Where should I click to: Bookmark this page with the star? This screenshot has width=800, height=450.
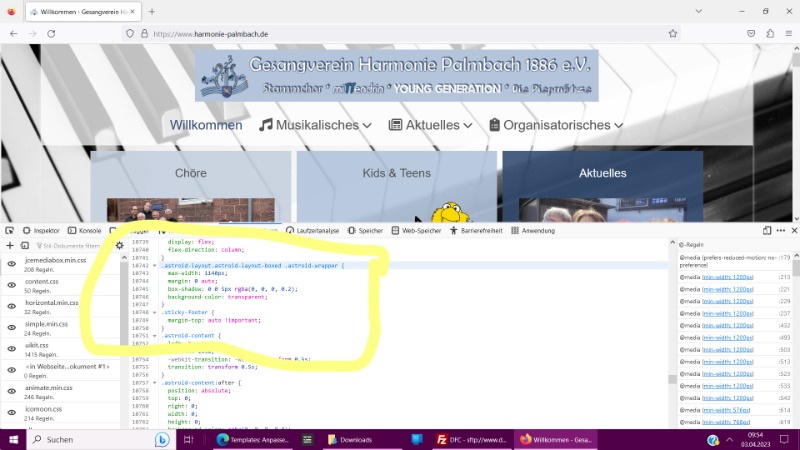click(673, 34)
